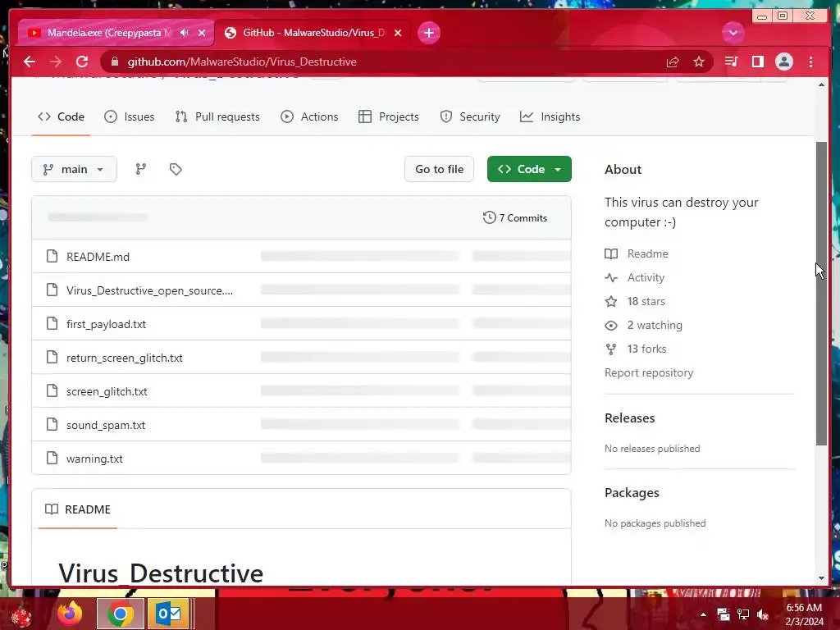Open first_payload.txt file
The height and width of the screenshot is (630, 840).
coord(106,324)
